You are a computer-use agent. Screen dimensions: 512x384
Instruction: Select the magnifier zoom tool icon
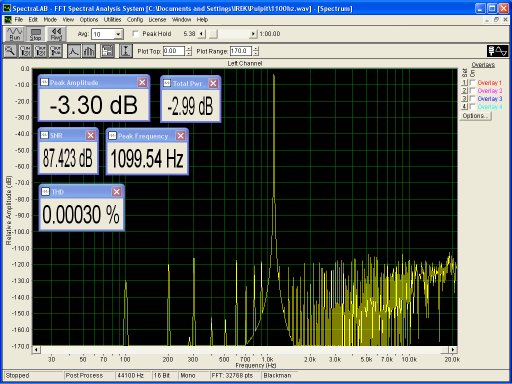click(x=10, y=51)
